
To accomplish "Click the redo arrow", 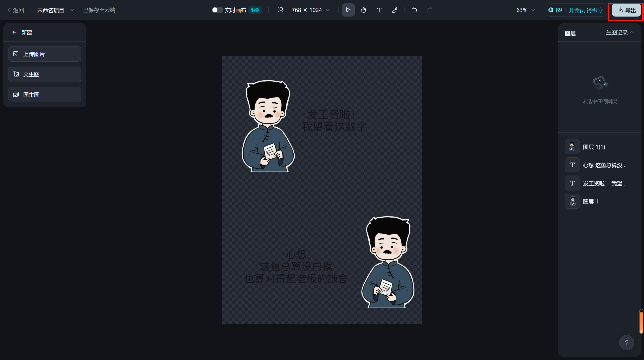I will (429, 10).
